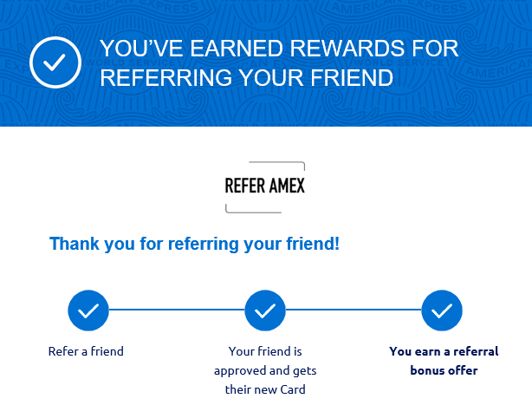The height and width of the screenshot is (405, 532).
Task: Select the their new Card text
Action: [x=265, y=389]
